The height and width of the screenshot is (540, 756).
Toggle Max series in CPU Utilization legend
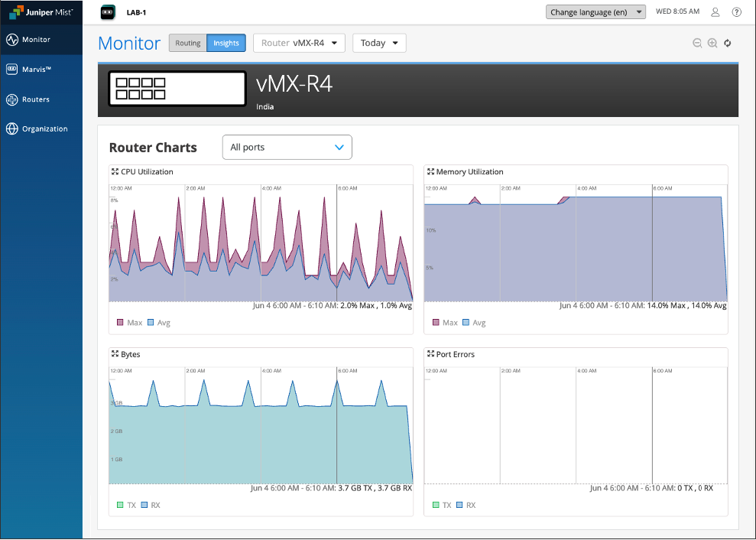pos(129,323)
